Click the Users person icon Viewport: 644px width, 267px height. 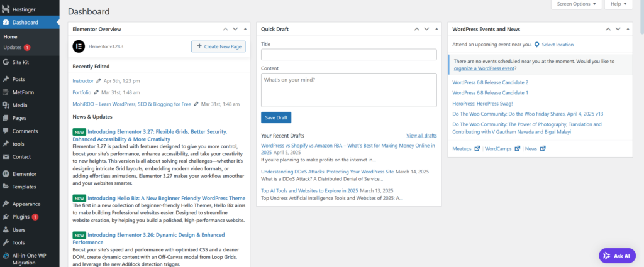point(6,230)
